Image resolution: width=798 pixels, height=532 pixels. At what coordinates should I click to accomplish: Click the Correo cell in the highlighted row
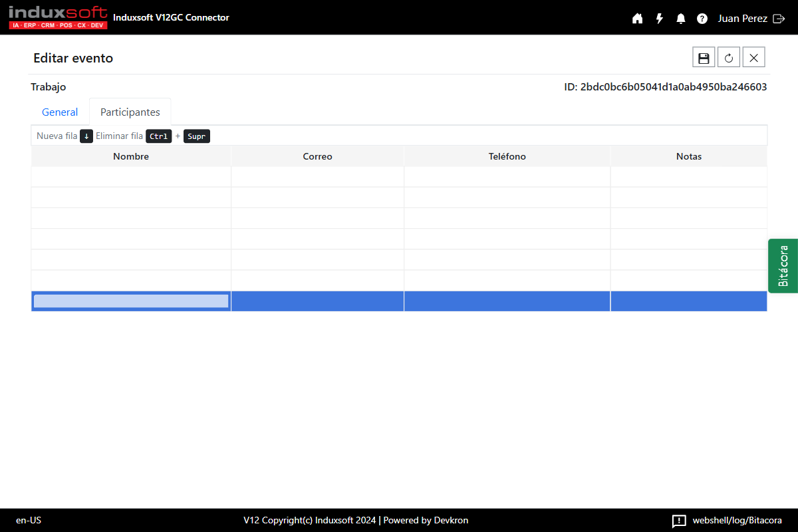tap(317, 301)
